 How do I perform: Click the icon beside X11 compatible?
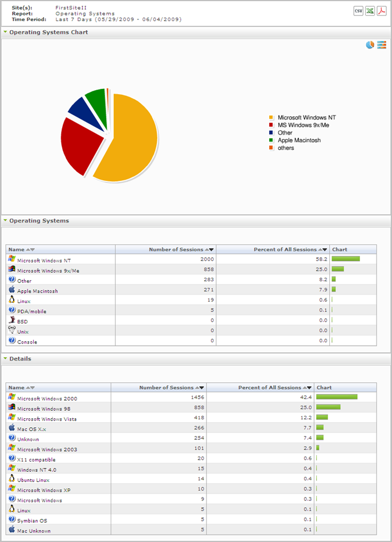click(x=12, y=458)
